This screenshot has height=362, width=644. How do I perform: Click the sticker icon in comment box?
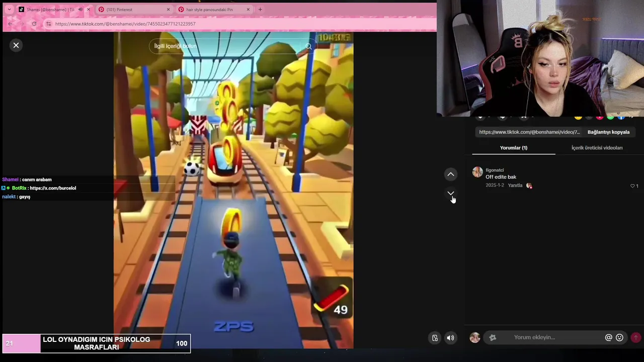(x=493, y=337)
